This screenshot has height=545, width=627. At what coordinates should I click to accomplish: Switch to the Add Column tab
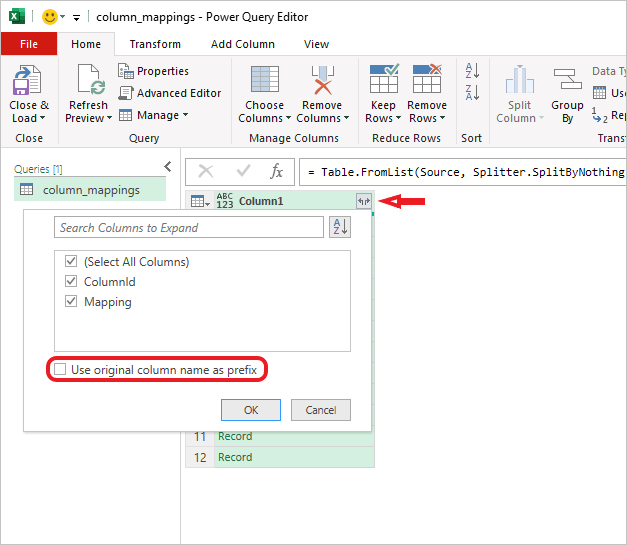coord(243,44)
